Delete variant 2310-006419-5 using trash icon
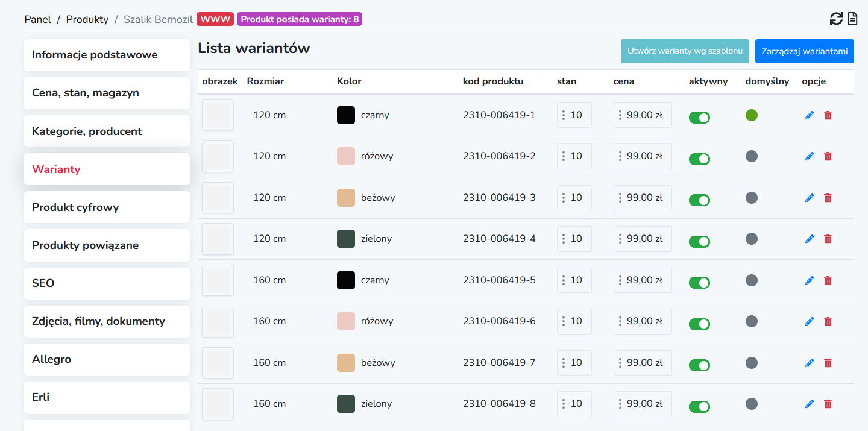 [828, 280]
